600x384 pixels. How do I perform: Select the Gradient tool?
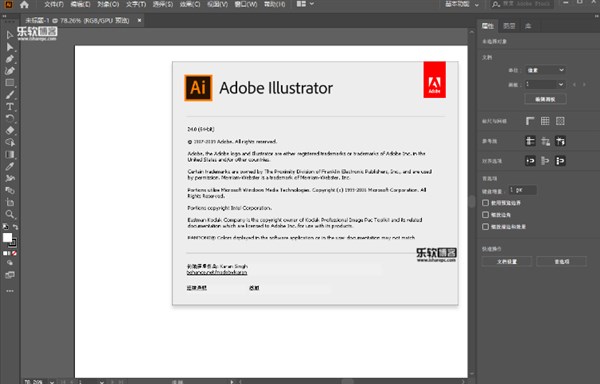point(10,154)
